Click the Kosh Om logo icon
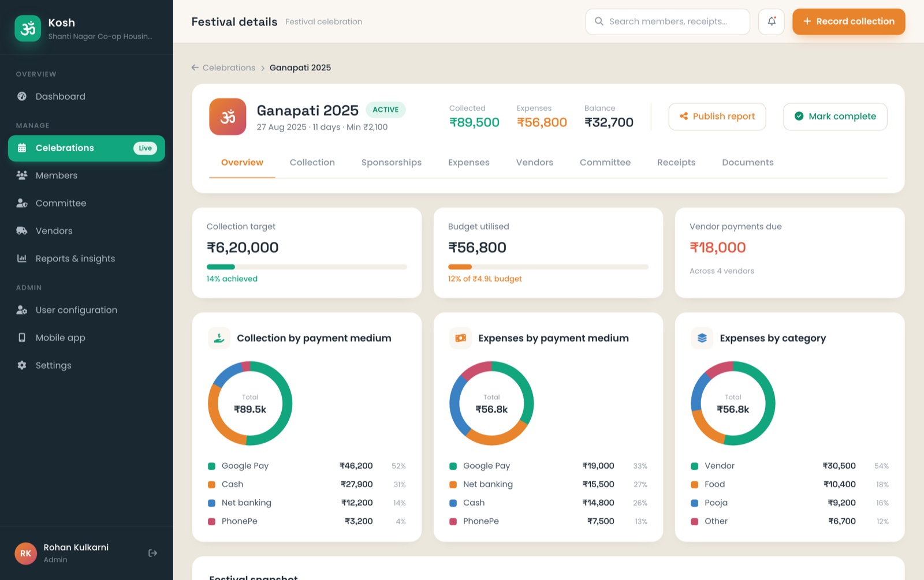Viewport: 924px width, 580px height. point(28,28)
